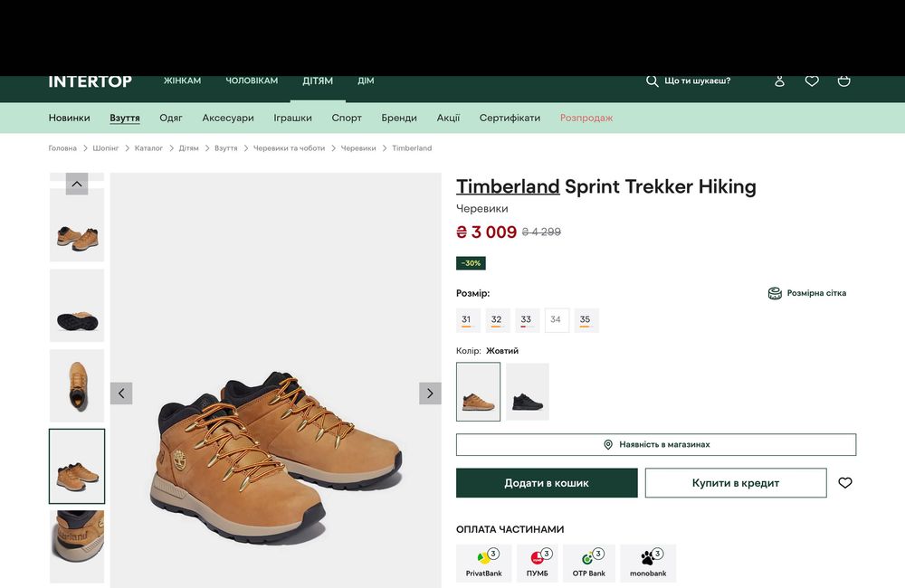View thumbnail of boot from top

tap(77, 385)
